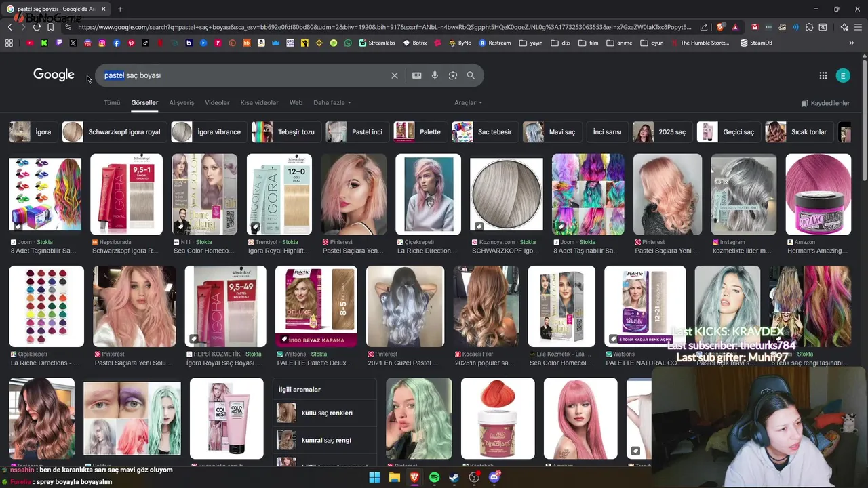Bookmark this page icon

coord(50,27)
